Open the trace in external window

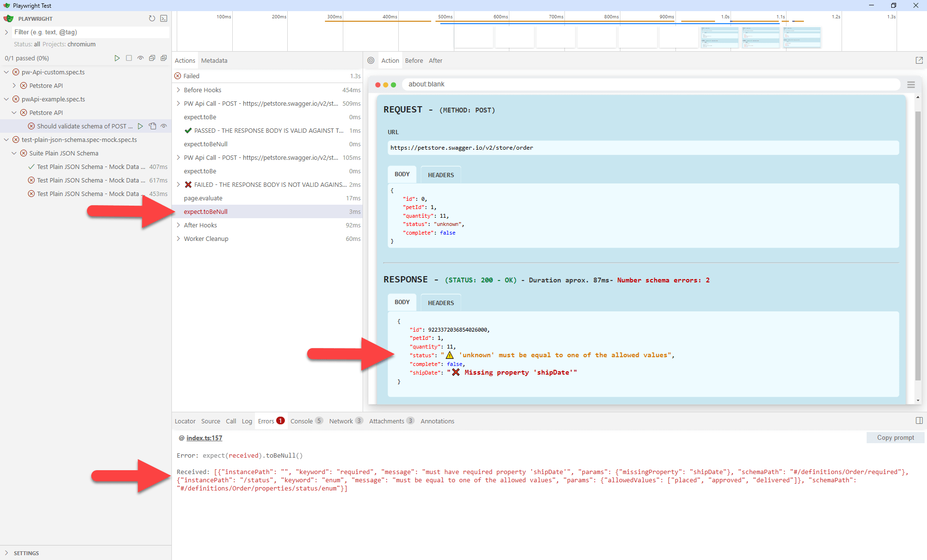919,60
